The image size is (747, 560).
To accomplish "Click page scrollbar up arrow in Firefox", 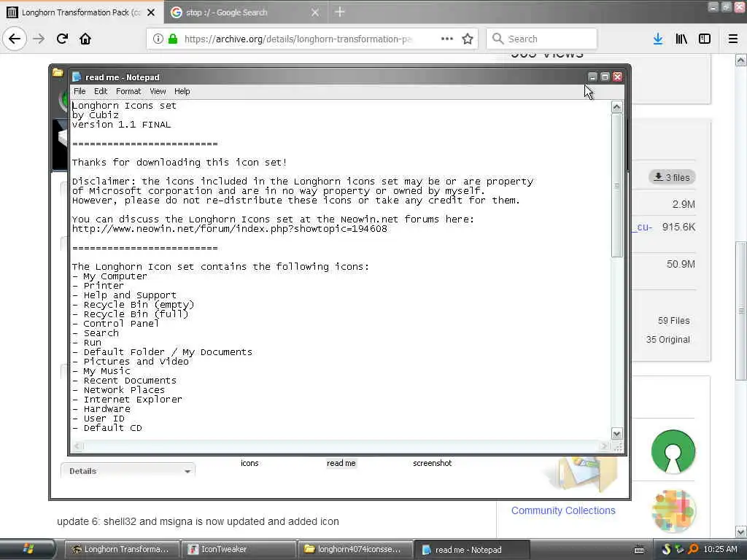I will coord(740,60).
